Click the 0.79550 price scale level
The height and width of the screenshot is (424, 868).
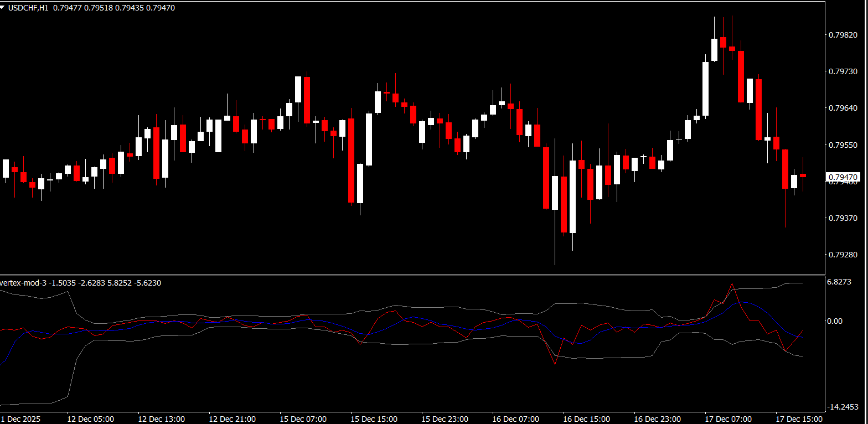click(843, 145)
